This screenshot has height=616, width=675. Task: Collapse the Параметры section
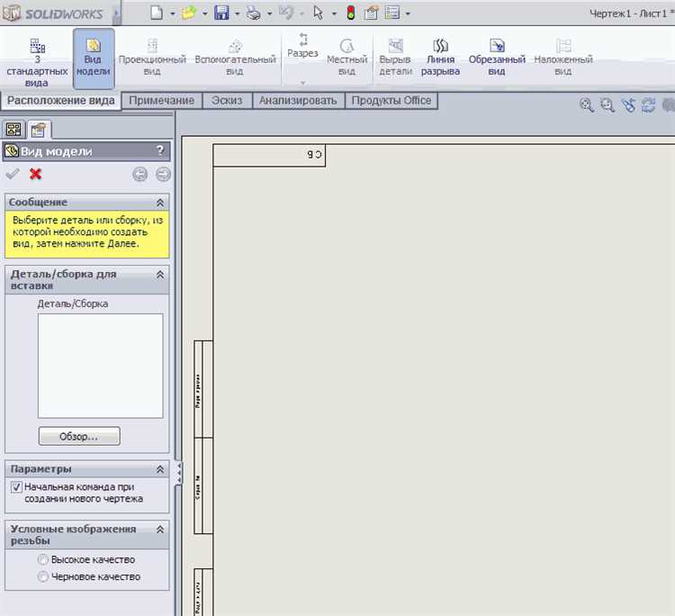pos(160,469)
